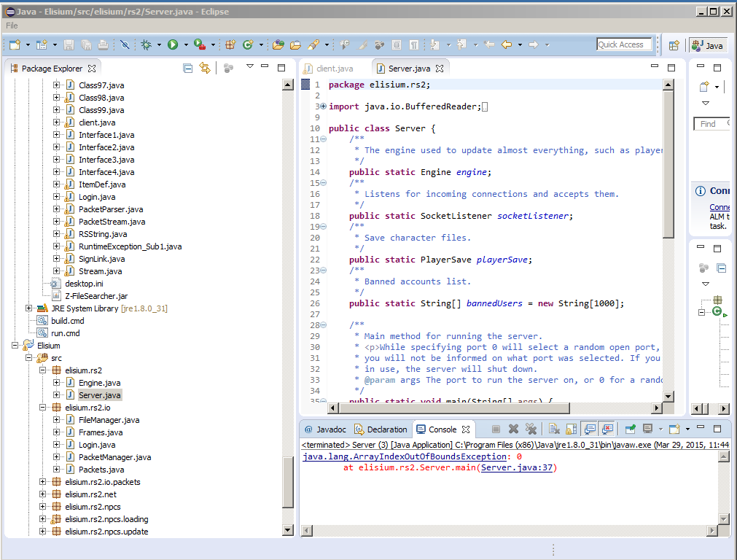Open the Run button dropdown arrow
The width and height of the screenshot is (737, 560).
186,45
